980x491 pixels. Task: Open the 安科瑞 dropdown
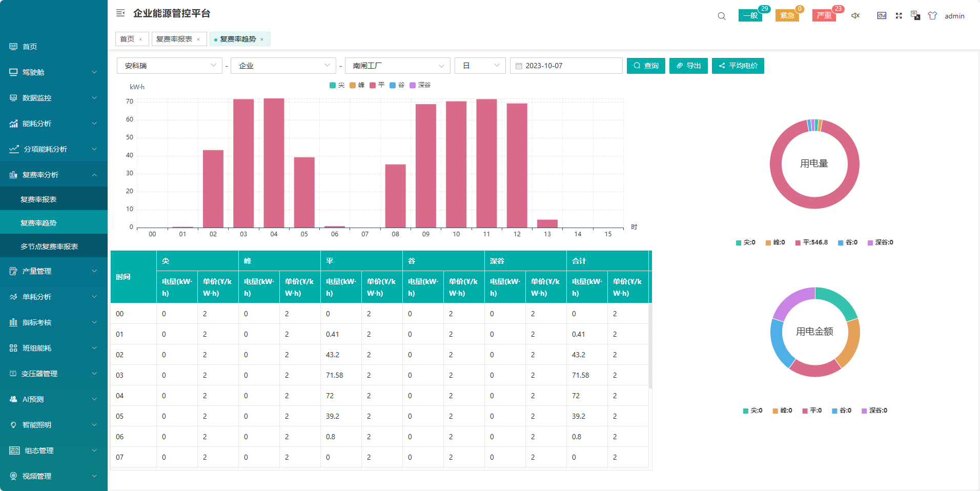point(169,66)
